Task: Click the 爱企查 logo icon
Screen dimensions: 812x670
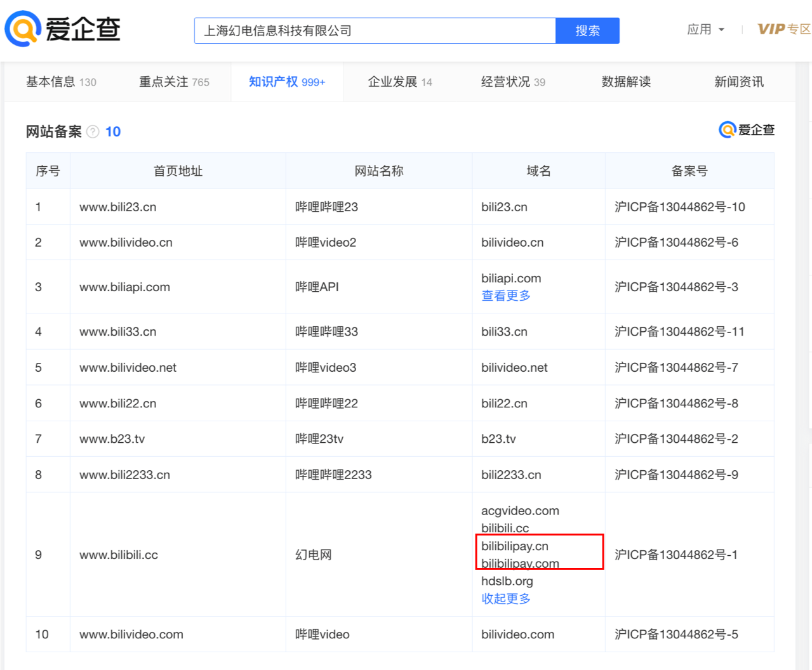Action: tap(62, 29)
